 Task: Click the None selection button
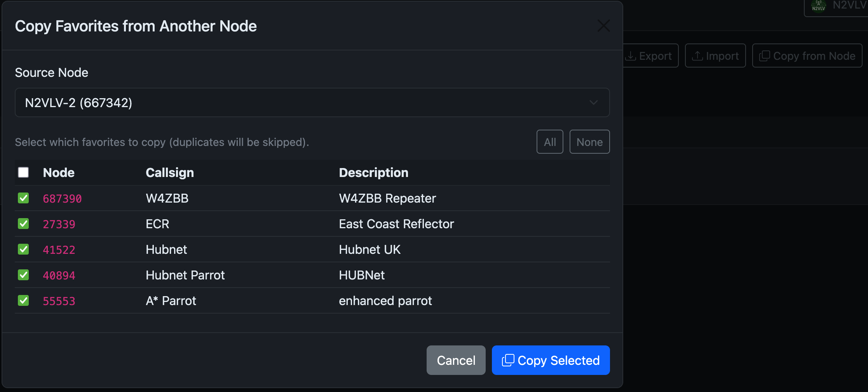(589, 142)
